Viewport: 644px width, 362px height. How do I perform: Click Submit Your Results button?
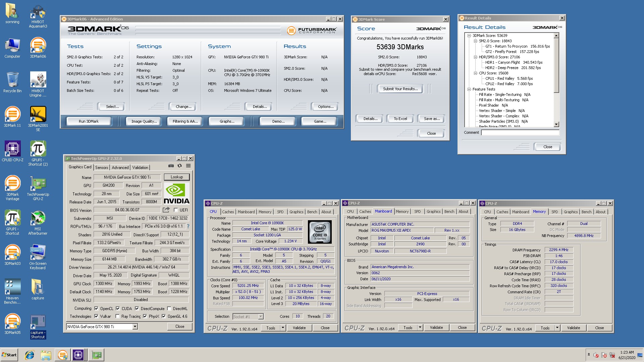click(400, 89)
